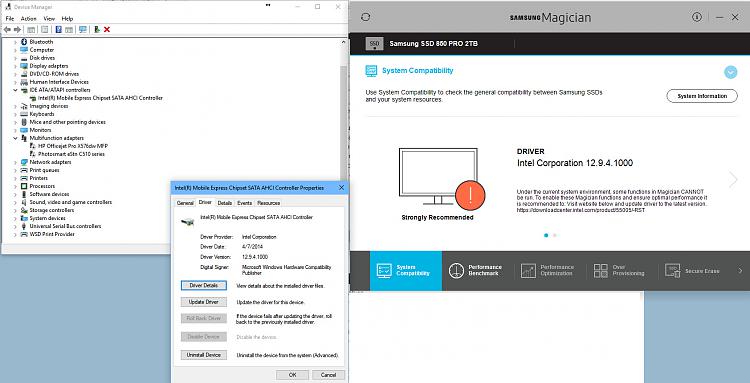
Task: Click OK in Properties dialog
Action: tap(292, 375)
